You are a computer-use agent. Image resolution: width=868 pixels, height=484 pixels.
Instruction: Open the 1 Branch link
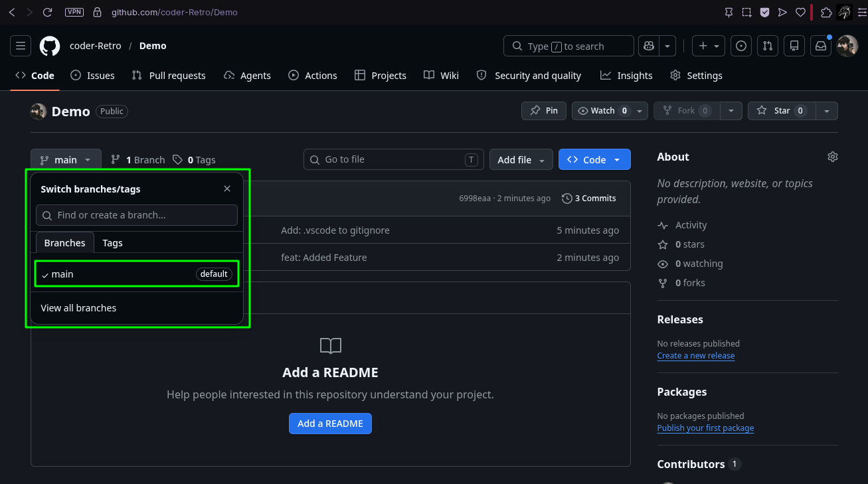tap(137, 159)
